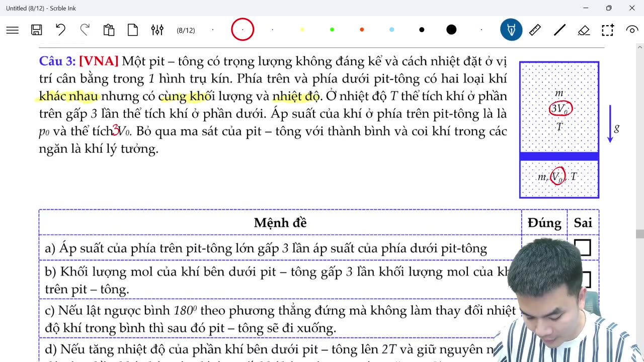Viewport: 644px width, 362px height.
Task: Click the circled 3V₀ label in the diagram
Action: click(x=560, y=109)
